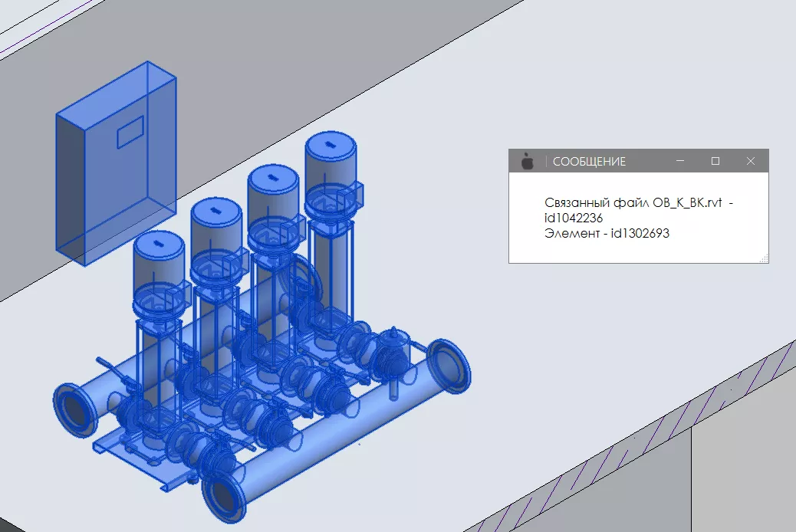Click the СООБЩЕНИЕ title bar text
The height and width of the screenshot is (532, 796).
[589, 162]
